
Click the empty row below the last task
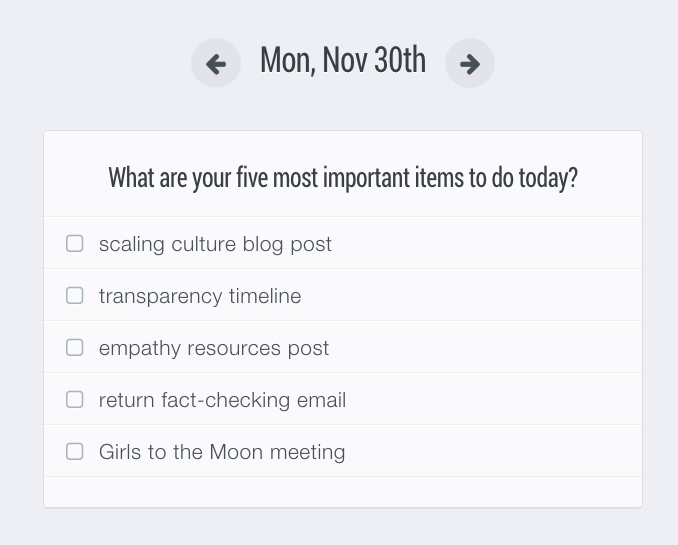[x=342, y=491]
